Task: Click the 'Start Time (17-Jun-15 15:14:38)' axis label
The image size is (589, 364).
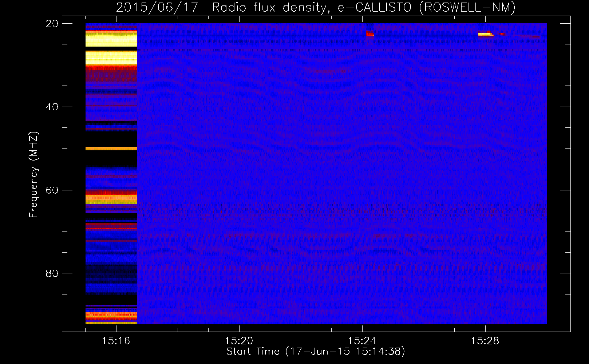Action: click(x=316, y=352)
